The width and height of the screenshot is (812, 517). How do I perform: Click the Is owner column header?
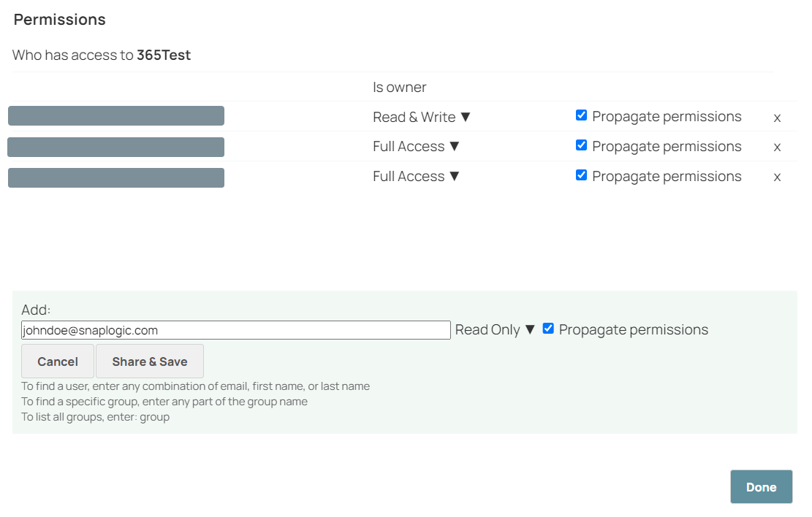pyautogui.click(x=400, y=87)
